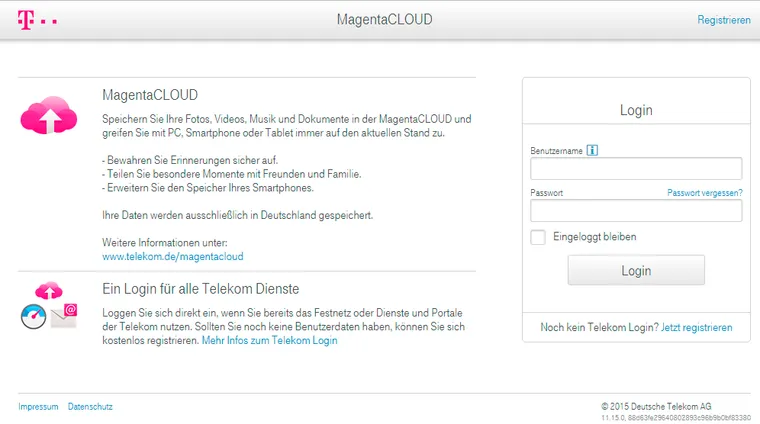The height and width of the screenshot is (424, 760).
Task: Open the Benutzername info icon
Action: click(592, 150)
